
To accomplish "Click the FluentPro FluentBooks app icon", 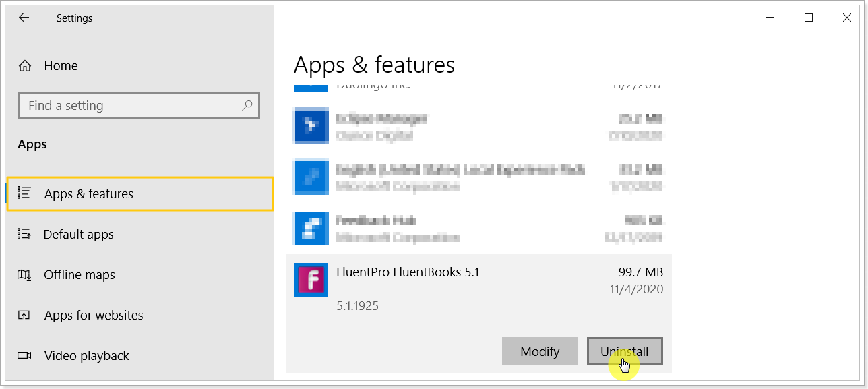I will (311, 280).
